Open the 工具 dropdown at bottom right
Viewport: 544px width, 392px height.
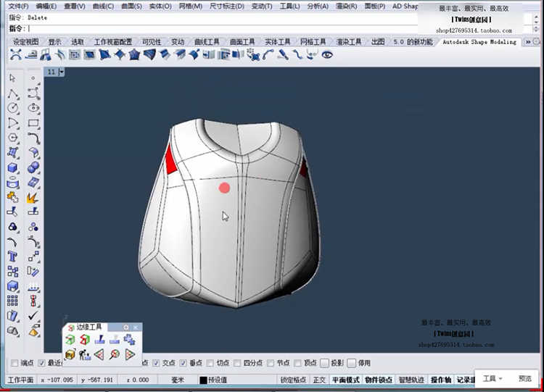click(x=493, y=378)
